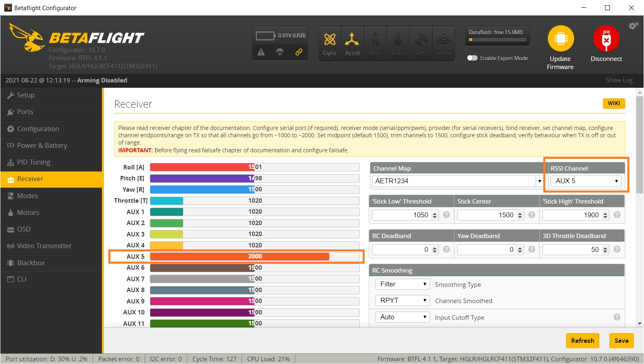Click the Throttle [T] channel bar
The height and width of the screenshot is (364, 644).
click(255, 201)
